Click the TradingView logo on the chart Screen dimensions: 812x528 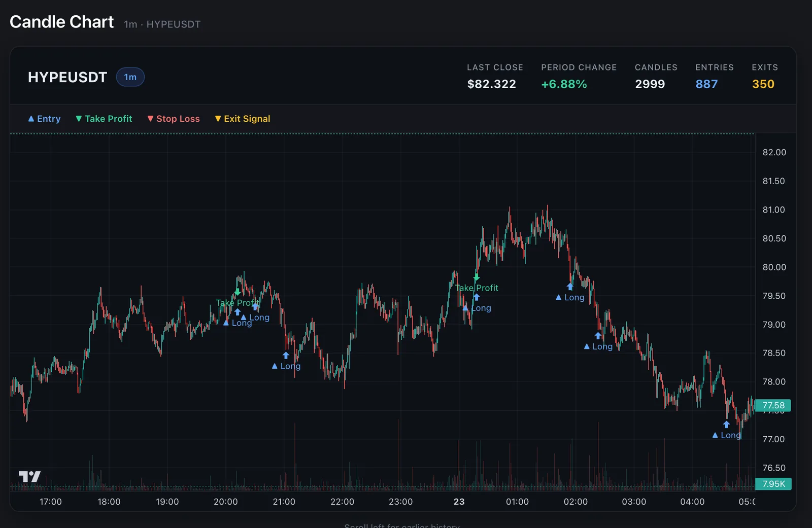tap(29, 477)
